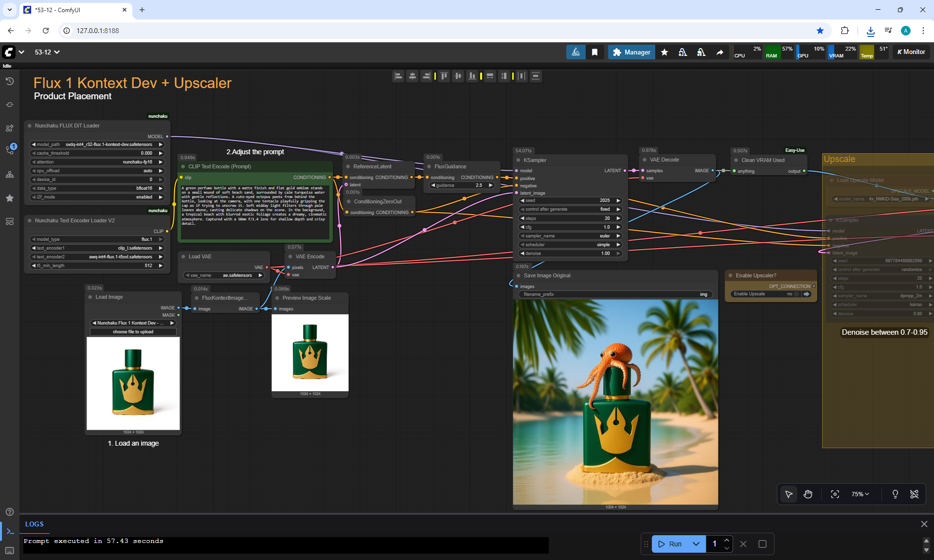934x560 pixels.
Task: Open queue history sidebar icon
Action: pos(10,81)
